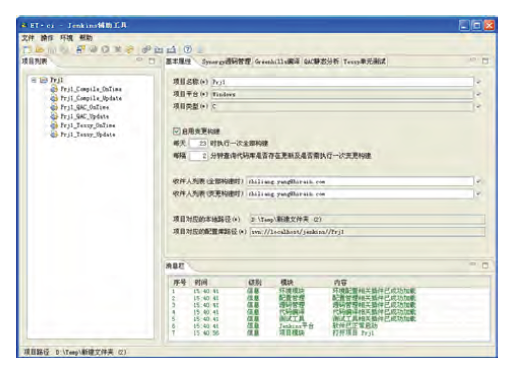Toggle the 启用变更构建 checkbox
This screenshot has height=372, width=519.
coord(177,131)
